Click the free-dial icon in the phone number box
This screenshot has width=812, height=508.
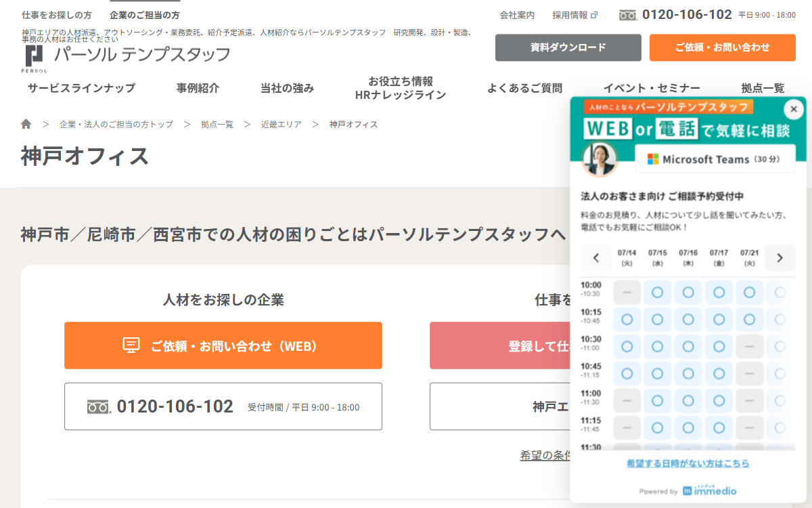tap(99, 406)
